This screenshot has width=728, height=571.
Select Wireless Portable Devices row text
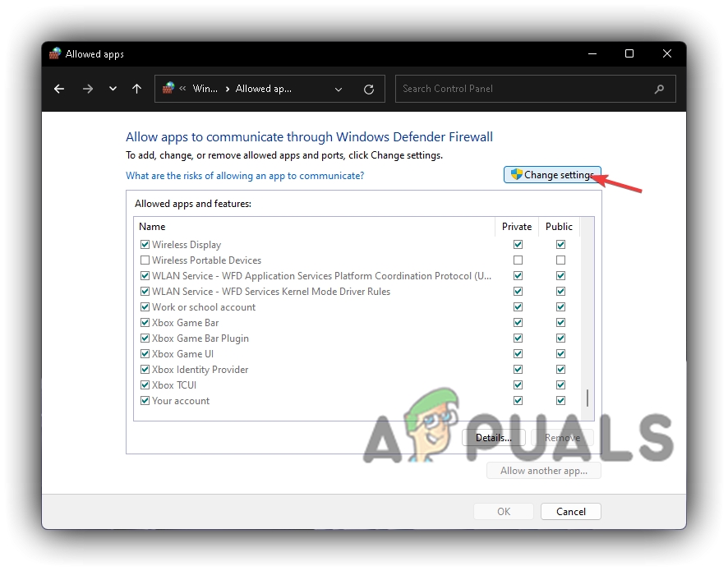(x=206, y=260)
